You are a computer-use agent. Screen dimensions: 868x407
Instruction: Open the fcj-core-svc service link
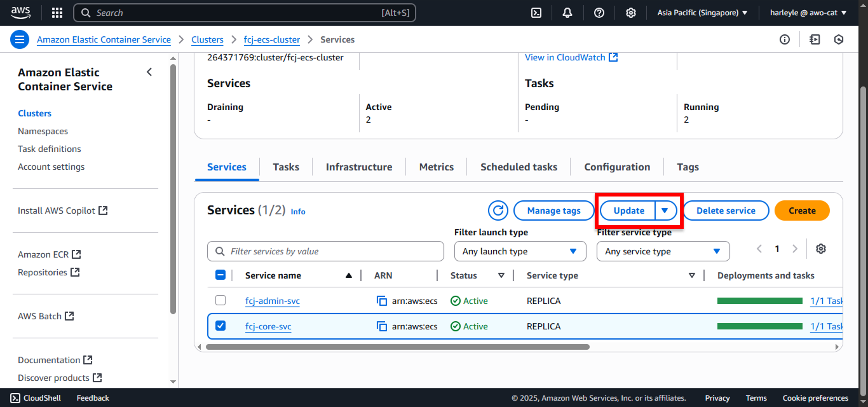(x=268, y=326)
